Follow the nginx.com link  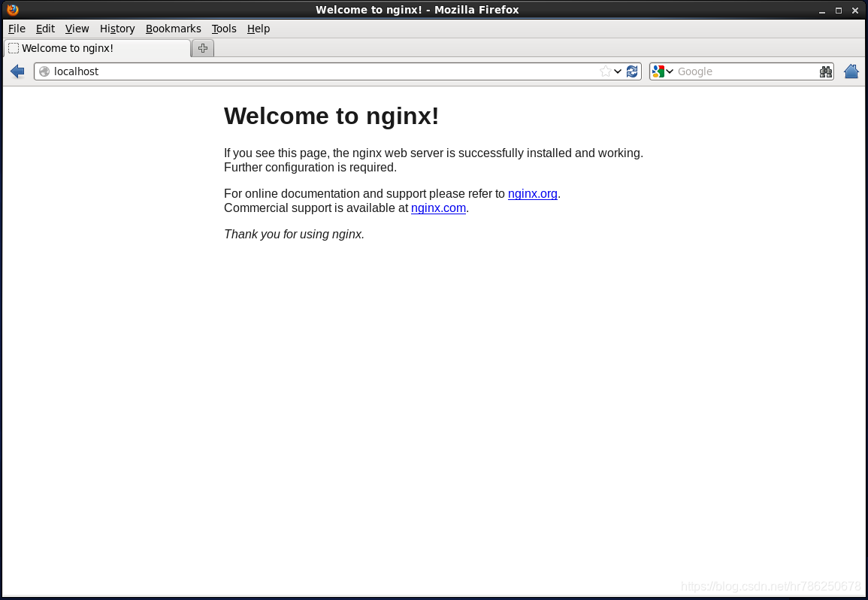pyautogui.click(x=438, y=208)
